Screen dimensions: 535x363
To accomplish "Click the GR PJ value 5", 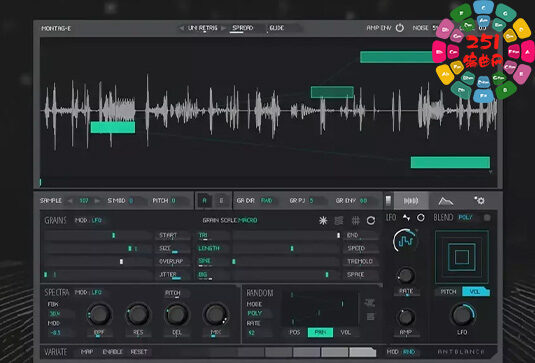I will tap(311, 201).
